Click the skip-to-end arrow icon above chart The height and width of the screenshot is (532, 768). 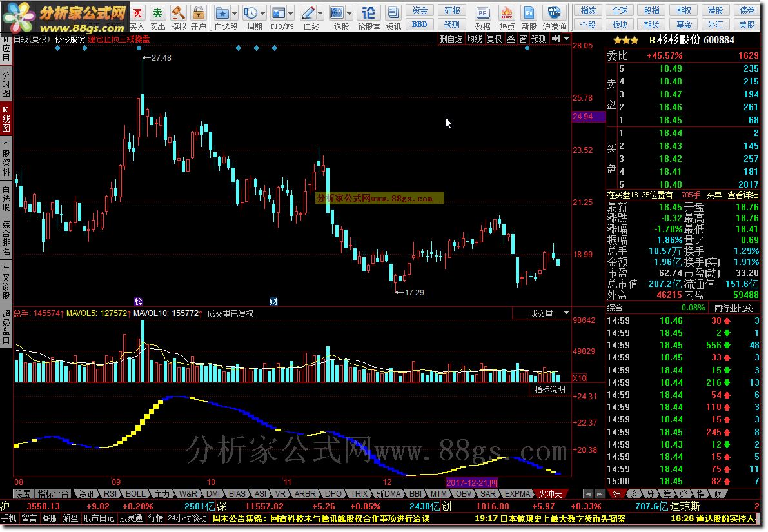pos(556,39)
